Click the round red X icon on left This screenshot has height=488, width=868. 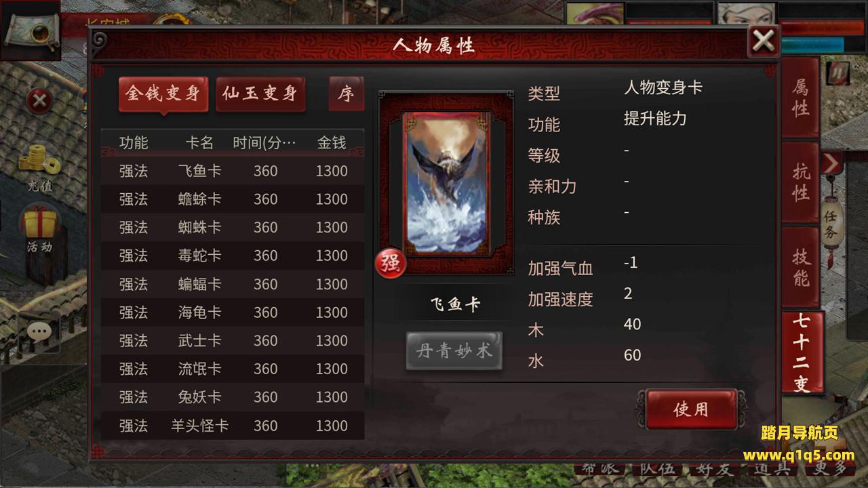39,101
